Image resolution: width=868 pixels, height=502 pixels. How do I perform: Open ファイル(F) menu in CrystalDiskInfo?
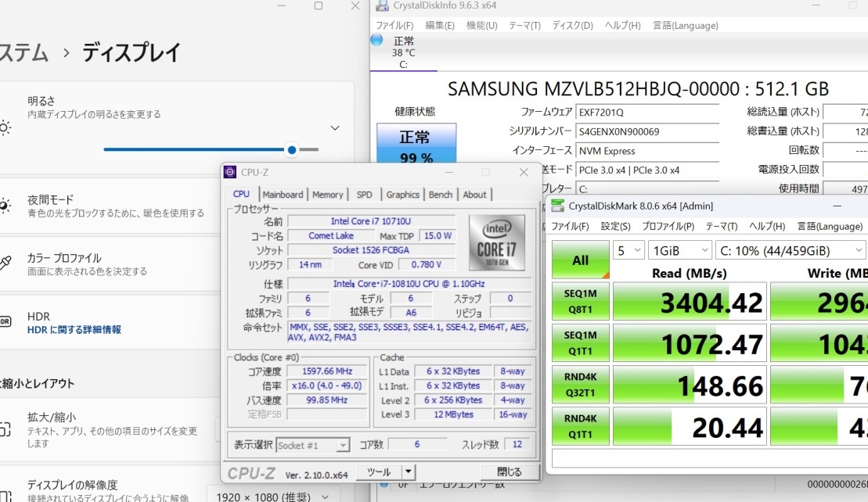394,26
